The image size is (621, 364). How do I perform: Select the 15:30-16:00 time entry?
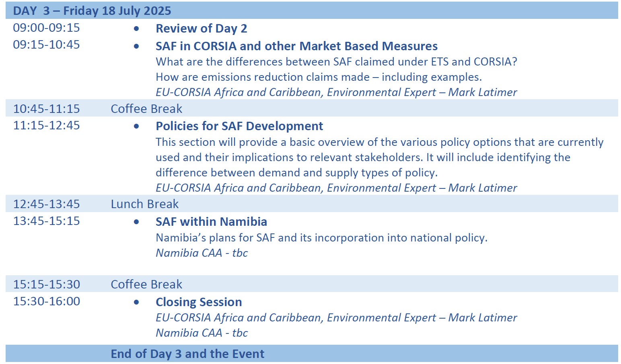pos(46,301)
